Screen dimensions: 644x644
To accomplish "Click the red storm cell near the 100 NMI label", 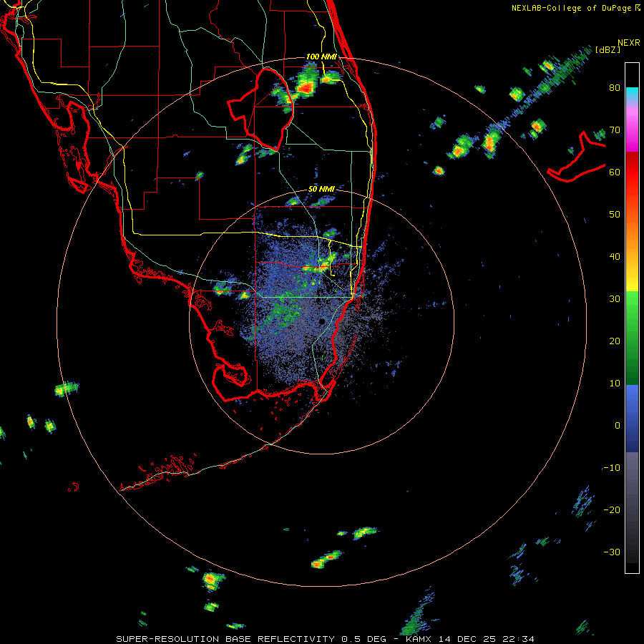I will pos(305,87).
